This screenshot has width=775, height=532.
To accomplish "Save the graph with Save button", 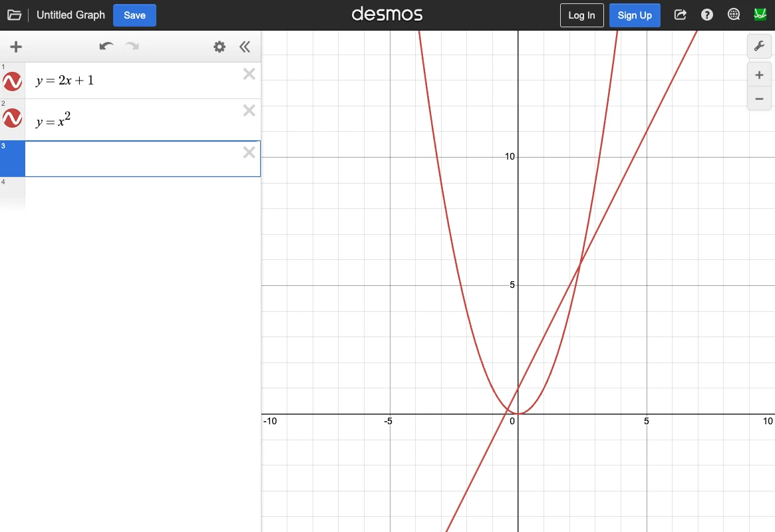I will click(134, 15).
